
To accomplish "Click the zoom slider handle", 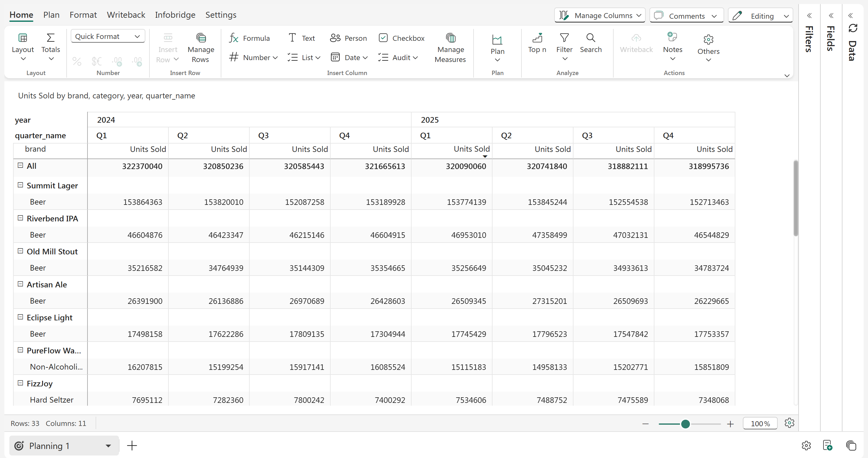I will click(685, 424).
